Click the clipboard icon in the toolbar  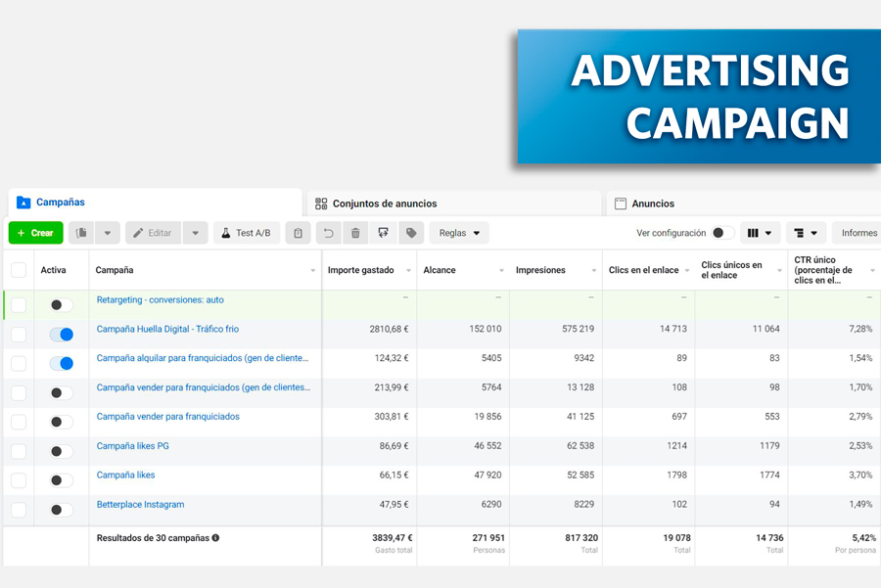[x=299, y=233]
